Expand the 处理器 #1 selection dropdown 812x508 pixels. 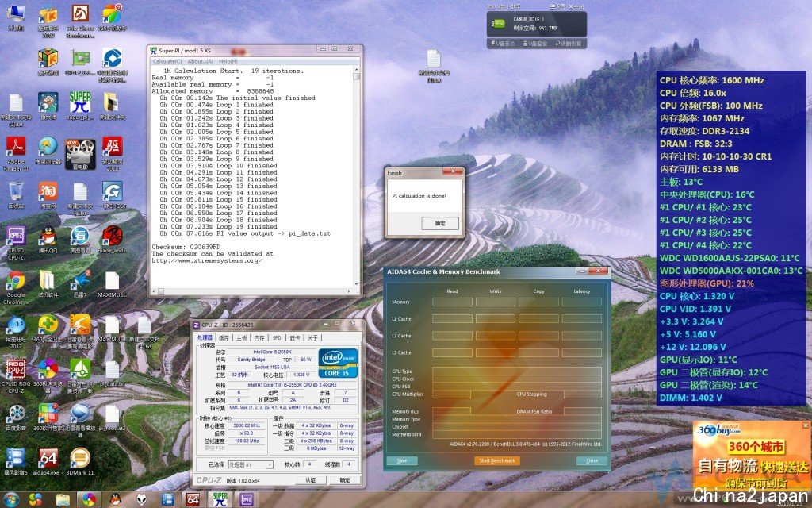tap(251, 464)
